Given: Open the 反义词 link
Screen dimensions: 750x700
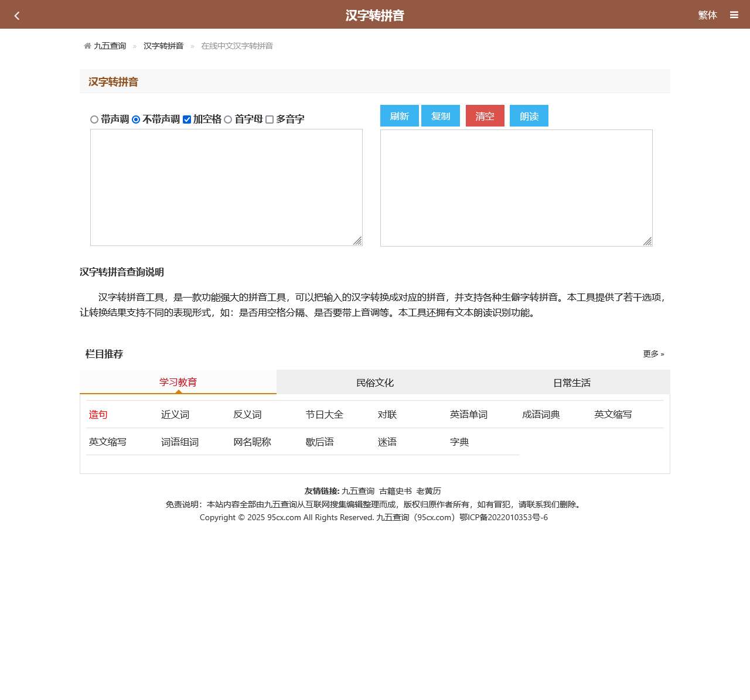Looking at the screenshot, I should click(247, 415).
